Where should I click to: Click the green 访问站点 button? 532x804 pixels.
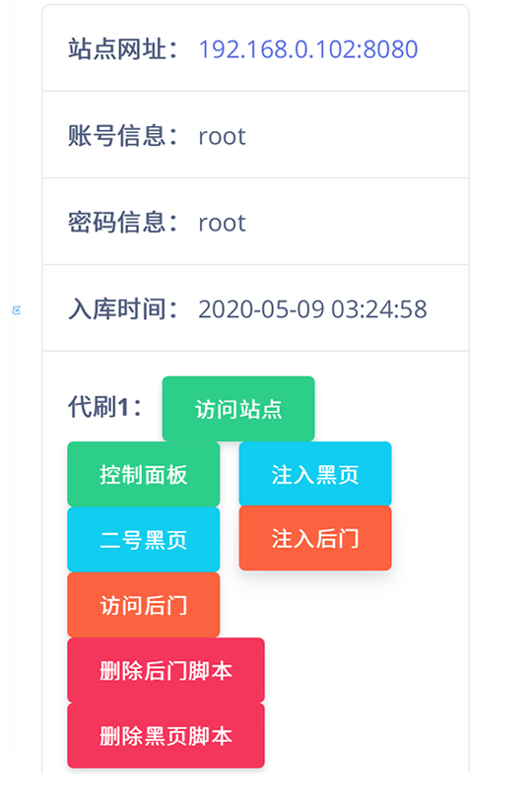(x=238, y=409)
